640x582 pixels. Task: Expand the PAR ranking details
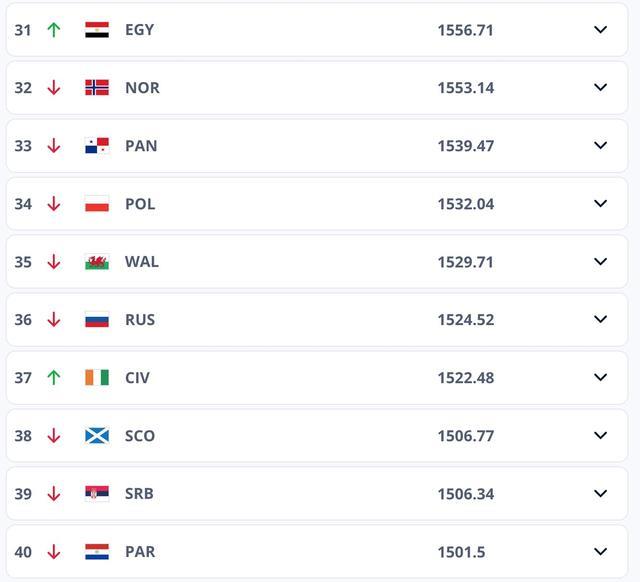point(600,552)
